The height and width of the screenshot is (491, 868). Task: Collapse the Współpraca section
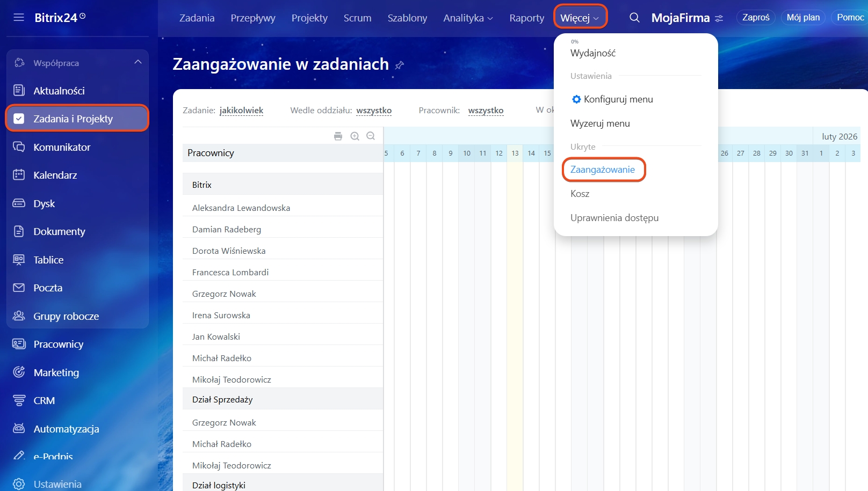(x=138, y=62)
